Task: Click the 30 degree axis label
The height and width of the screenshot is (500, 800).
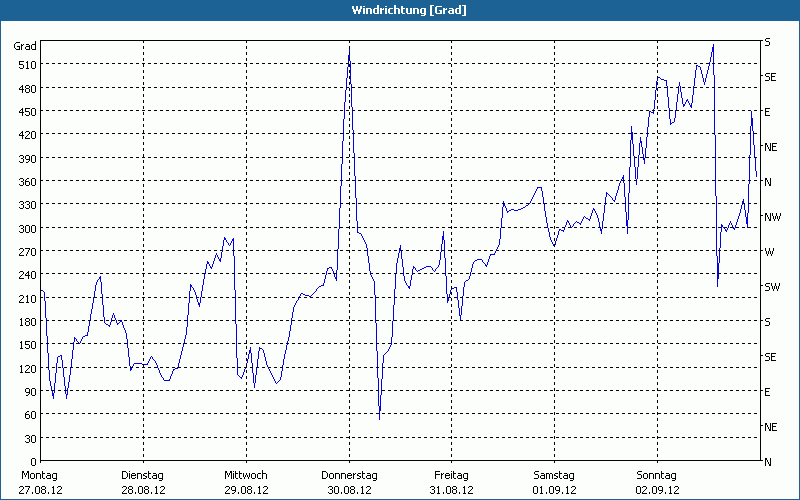Action: point(31,439)
